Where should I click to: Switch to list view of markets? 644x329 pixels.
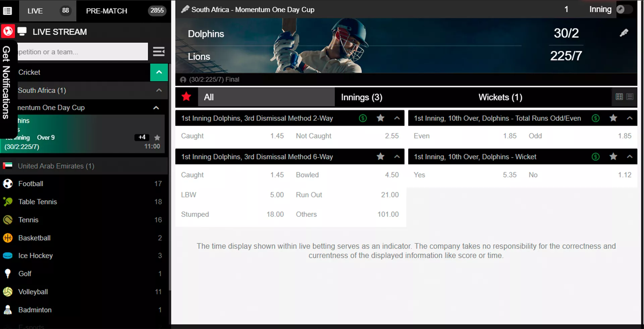[630, 96]
